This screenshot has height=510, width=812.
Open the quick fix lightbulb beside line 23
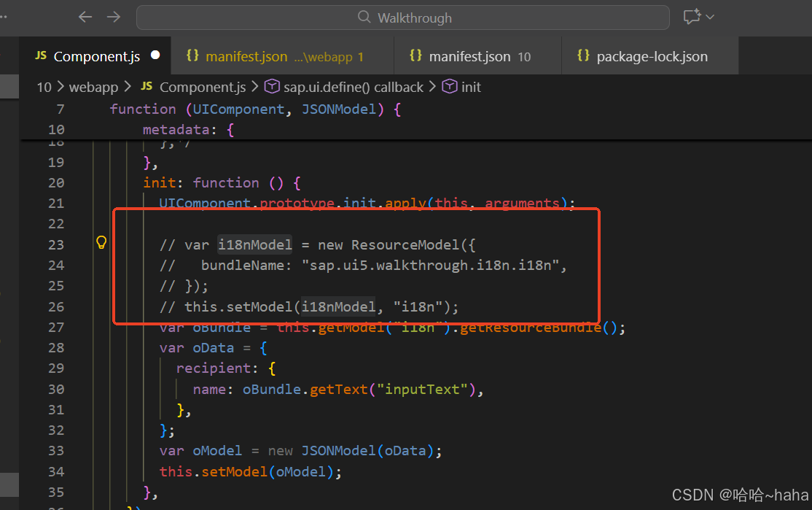(101, 242)
